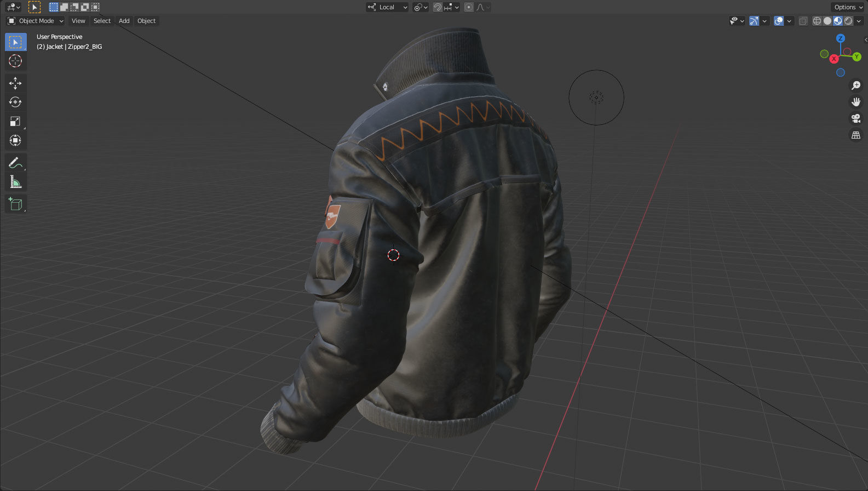Toggle viewport overlays
868x491 pixels.
(x=779, y=21)
